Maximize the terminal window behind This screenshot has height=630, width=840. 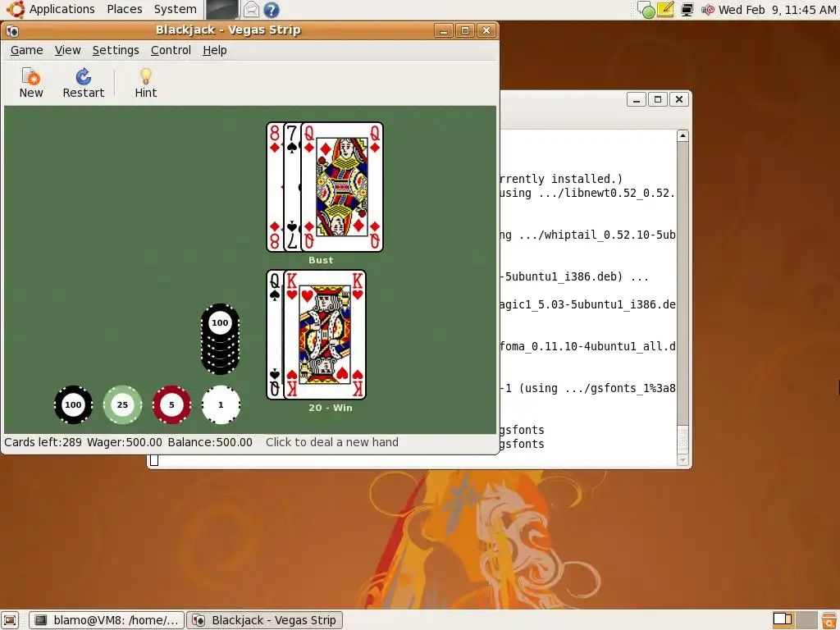[x=658, y=99]
